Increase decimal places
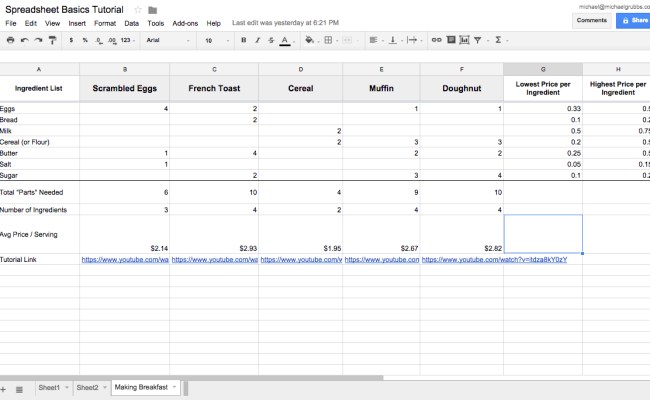650x400 pixels. tap(112, 40)
